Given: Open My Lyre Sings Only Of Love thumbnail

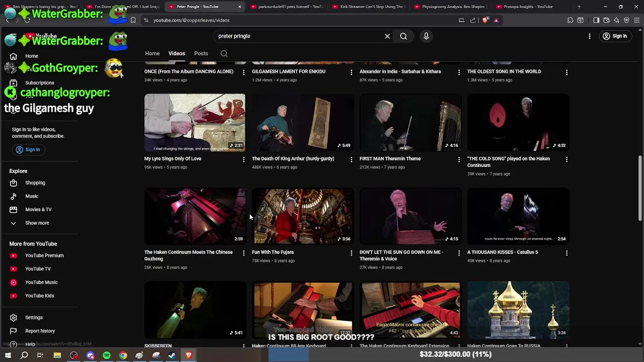Looking at the screenshot, I should coord(195,122).
